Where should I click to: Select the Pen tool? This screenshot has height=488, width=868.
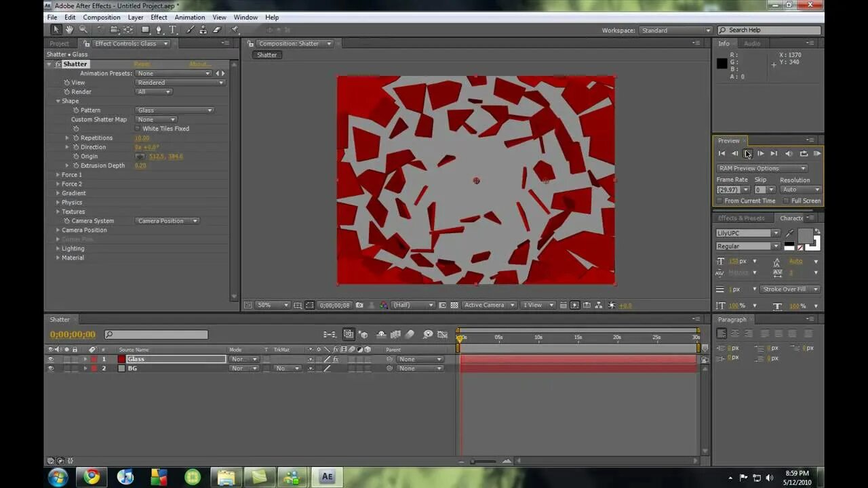[159, 30]
